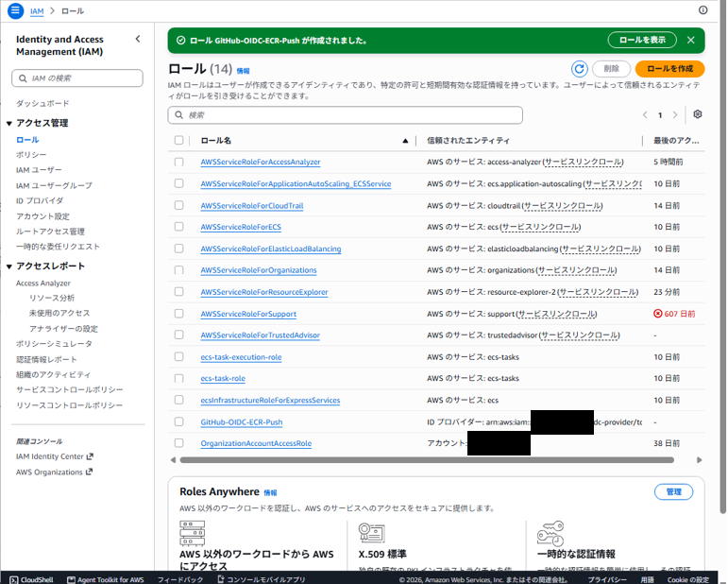The image size is (728, 584).
Task: Check the GitHub-OIDC-ECR-Push row checkbox
Action: [x=178, y=421]
